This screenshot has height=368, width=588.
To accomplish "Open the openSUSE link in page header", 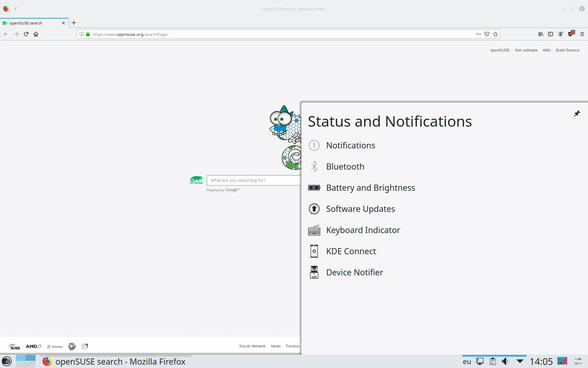I will pyautogui.click(x=500, y=50).
